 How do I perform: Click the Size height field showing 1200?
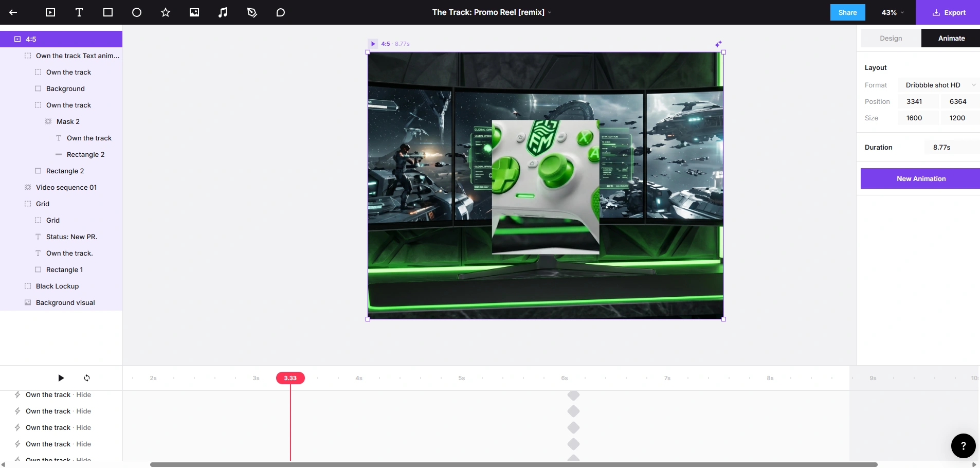pos(960,118)
